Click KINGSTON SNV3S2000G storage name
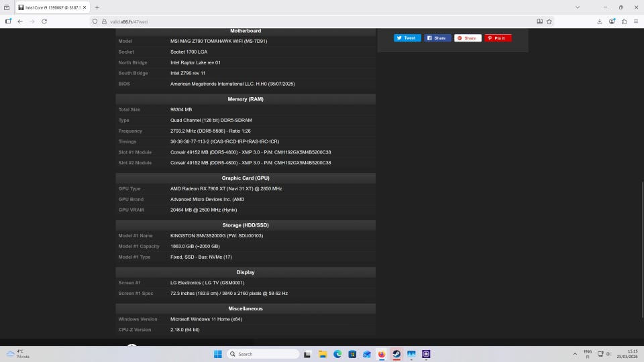The image size is (644, 362). pyautogui.click(x=217, y=235)
